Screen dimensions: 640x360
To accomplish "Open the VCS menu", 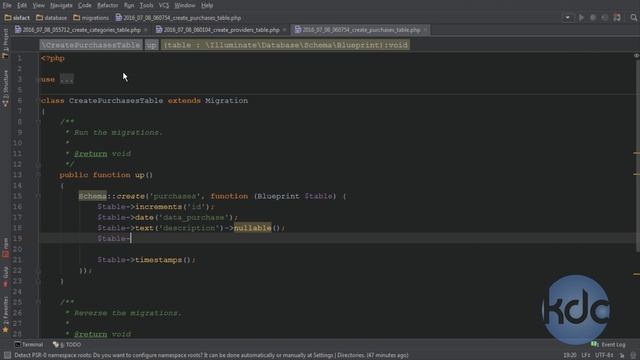I will (164, 5).
